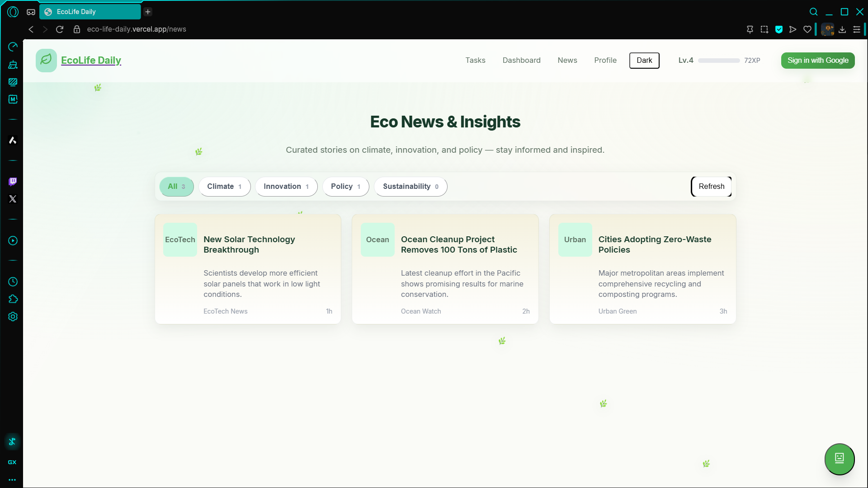Go to the Dashboard nav item

point(521,60)
